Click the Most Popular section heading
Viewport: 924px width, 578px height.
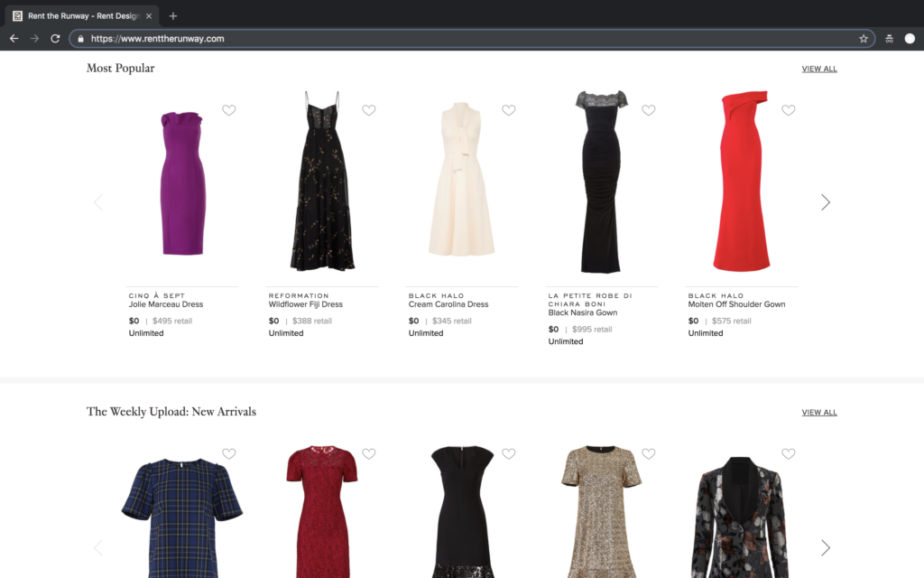[x=120, y=69]
